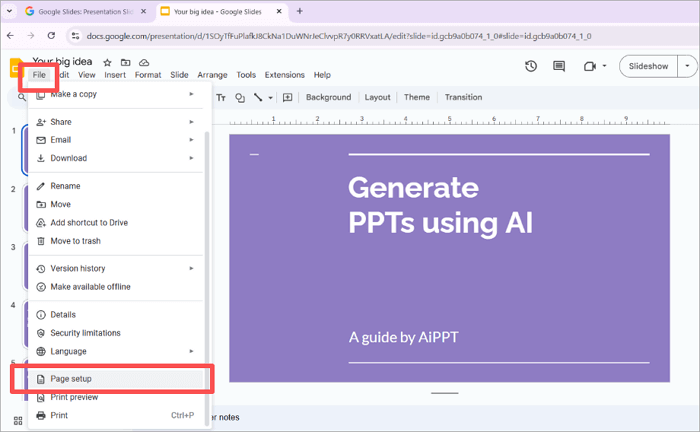Click the Slideshow button
The image size is (700, 432).
click(x=648, y=66)
